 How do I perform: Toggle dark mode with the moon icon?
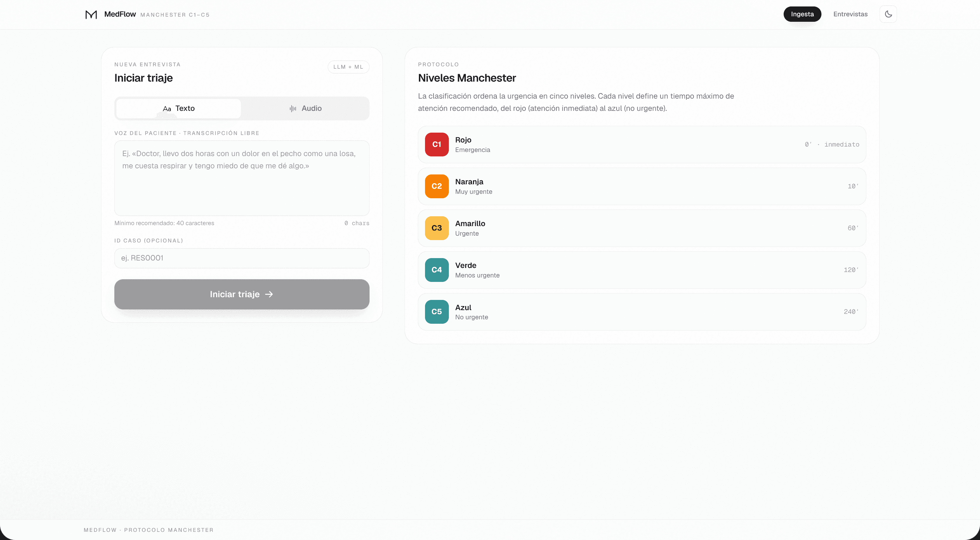tap(888, 14)
